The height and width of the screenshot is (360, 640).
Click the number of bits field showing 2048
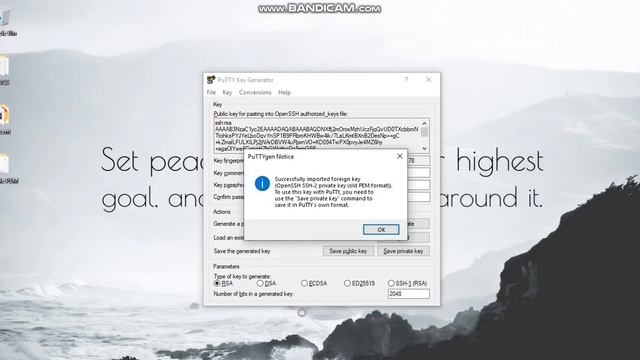409,294
